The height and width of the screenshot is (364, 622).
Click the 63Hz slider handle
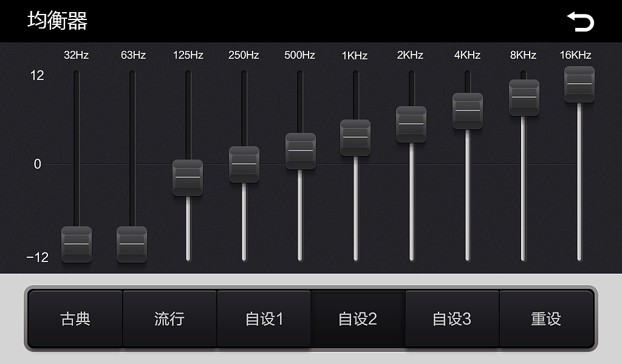132,244
